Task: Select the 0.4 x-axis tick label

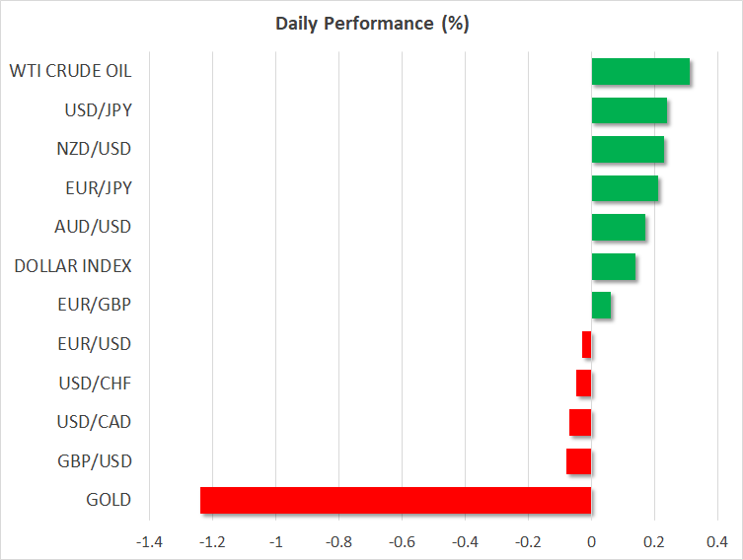Action: pos(716,540)
